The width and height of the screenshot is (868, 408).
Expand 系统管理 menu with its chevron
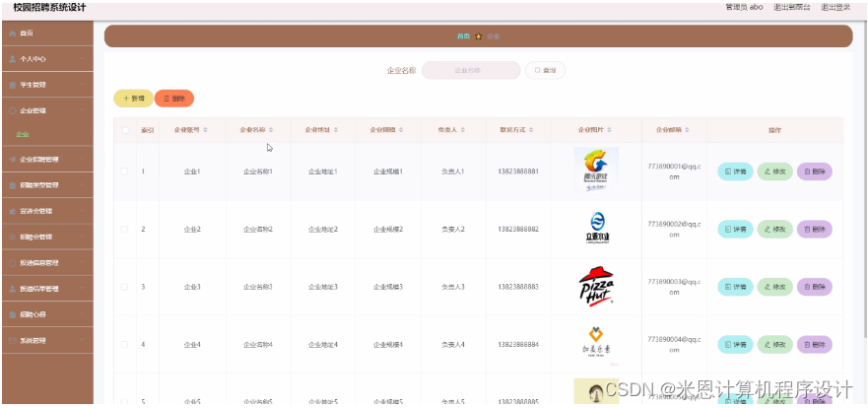[x=82, y=340]
